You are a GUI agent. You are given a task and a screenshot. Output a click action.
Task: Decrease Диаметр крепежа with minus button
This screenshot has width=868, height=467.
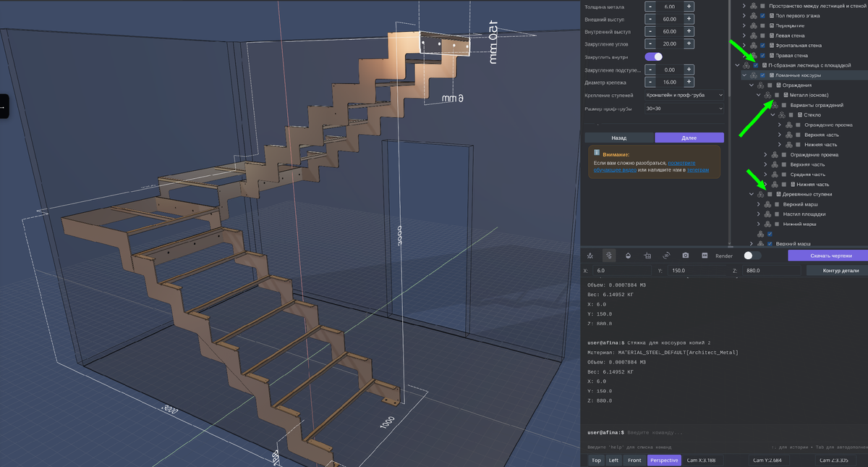650,82
